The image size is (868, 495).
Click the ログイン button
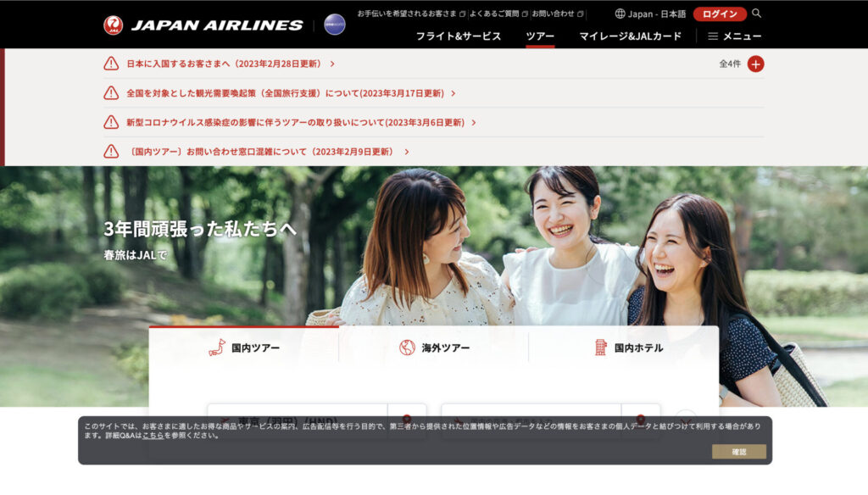(x=720, y=14)
